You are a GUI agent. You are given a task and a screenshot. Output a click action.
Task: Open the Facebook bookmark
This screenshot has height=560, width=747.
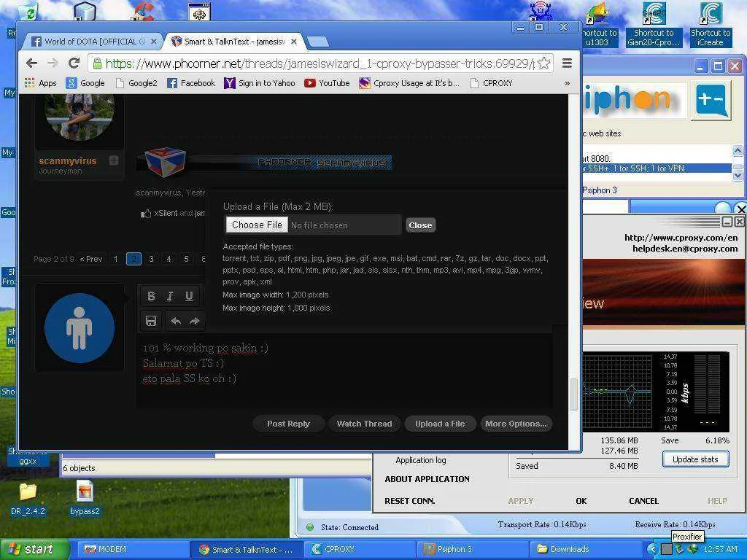click(191, 83)
